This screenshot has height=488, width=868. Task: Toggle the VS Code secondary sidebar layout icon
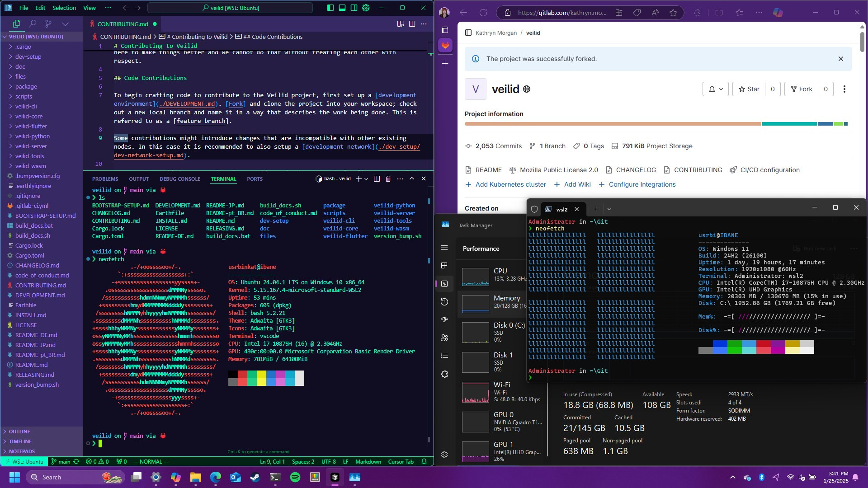coord(354,8)
